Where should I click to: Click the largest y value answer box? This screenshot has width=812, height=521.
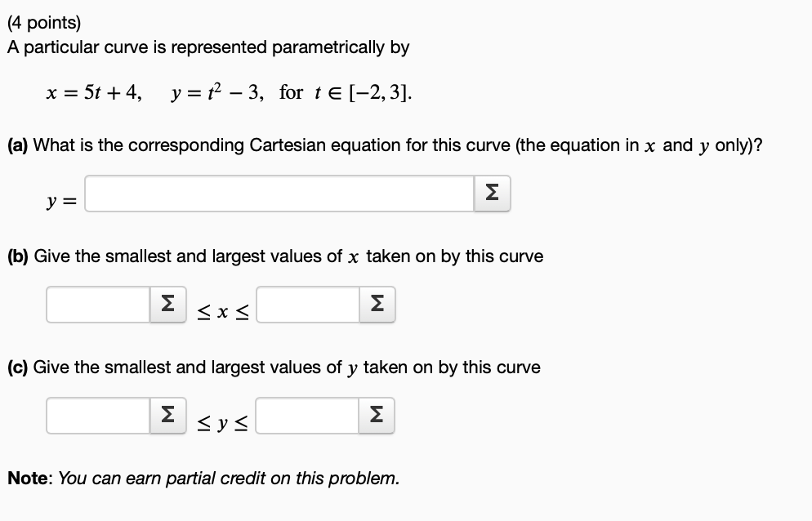pyautogui.click(x=306, y=415)
